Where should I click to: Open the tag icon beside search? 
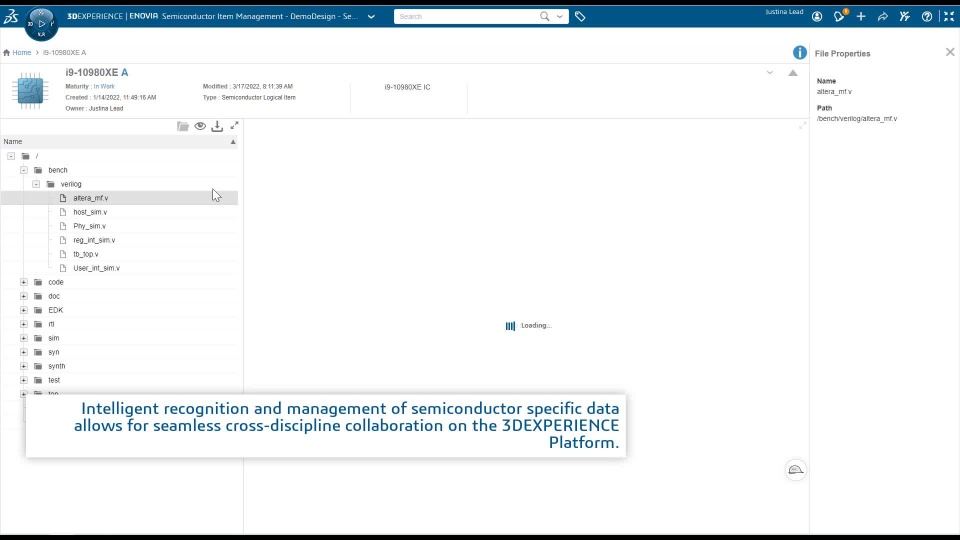pyautogui.click(x=580, y=17)
